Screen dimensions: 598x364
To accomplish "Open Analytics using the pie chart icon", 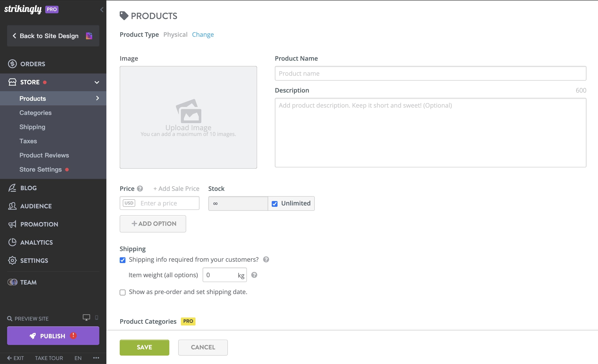I will click(x=12, y=242).
